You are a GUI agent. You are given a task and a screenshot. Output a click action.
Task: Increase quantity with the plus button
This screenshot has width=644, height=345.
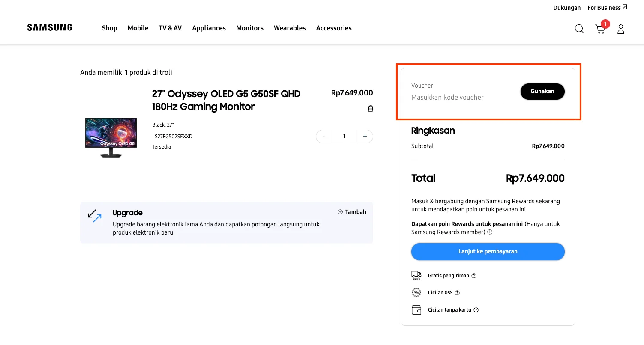[x=365, y=137]
